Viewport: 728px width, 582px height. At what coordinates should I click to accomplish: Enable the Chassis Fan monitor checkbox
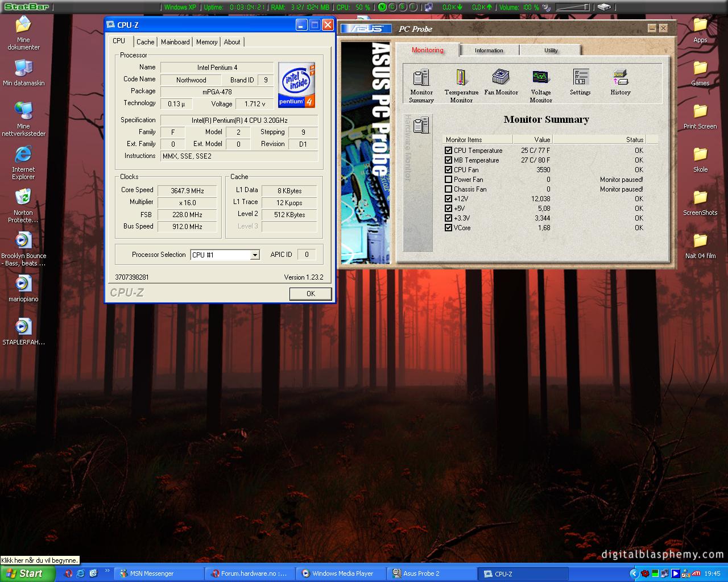click(x=448, y=189)
